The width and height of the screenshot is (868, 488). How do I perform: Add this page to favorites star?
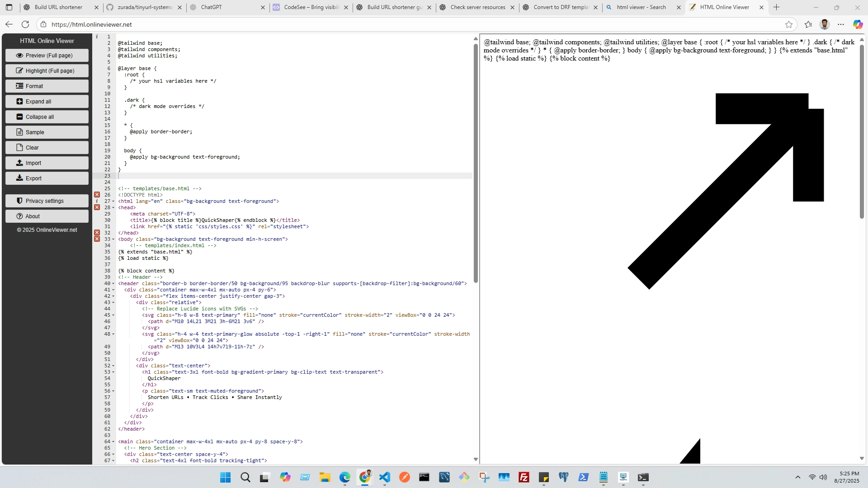click(x=788, y=24)
